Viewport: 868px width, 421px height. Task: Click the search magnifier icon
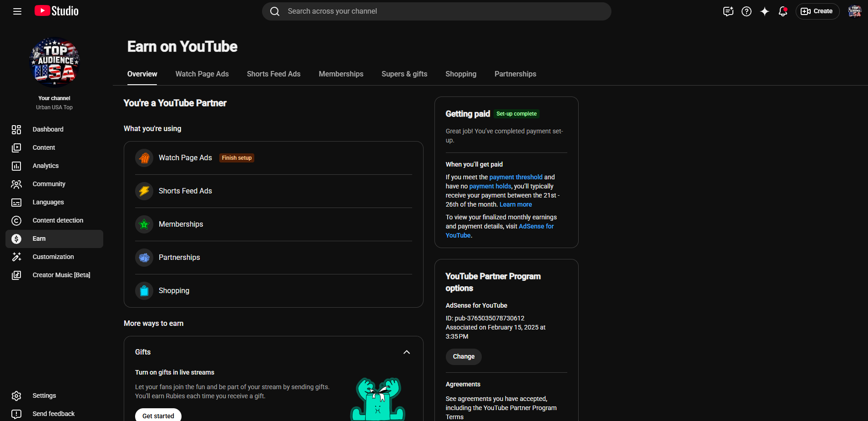[x=275, y=11]
